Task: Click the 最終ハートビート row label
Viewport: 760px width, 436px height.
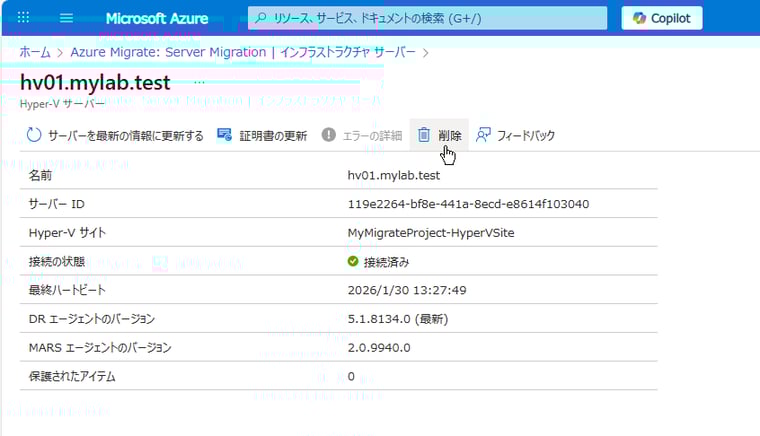Action: tap(67, 290)
